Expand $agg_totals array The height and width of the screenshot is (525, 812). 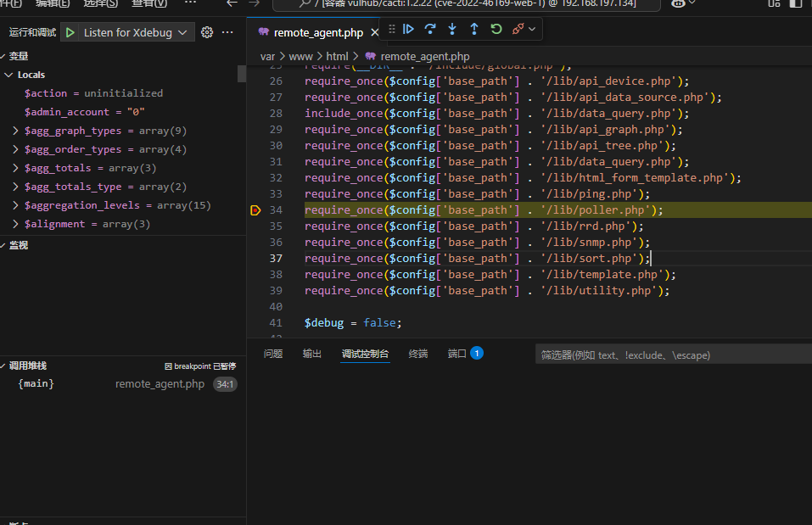[x=15, y=168]
